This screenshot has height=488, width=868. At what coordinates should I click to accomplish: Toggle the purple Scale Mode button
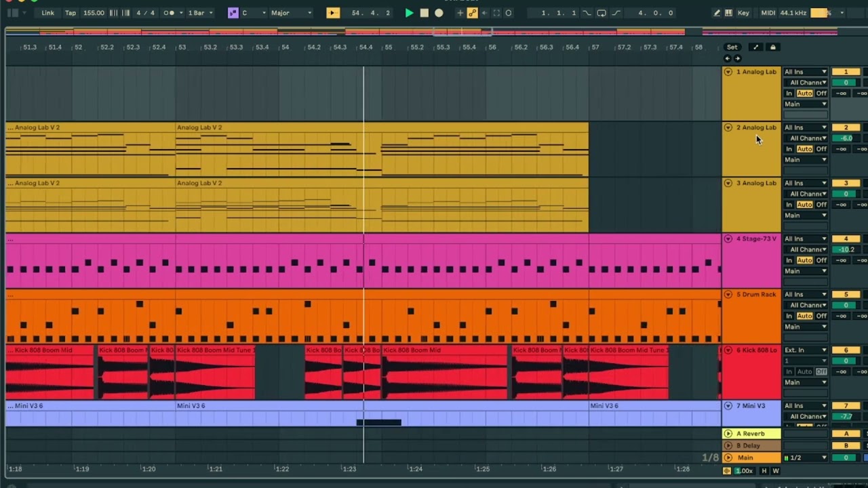click(x=233, y=13)
